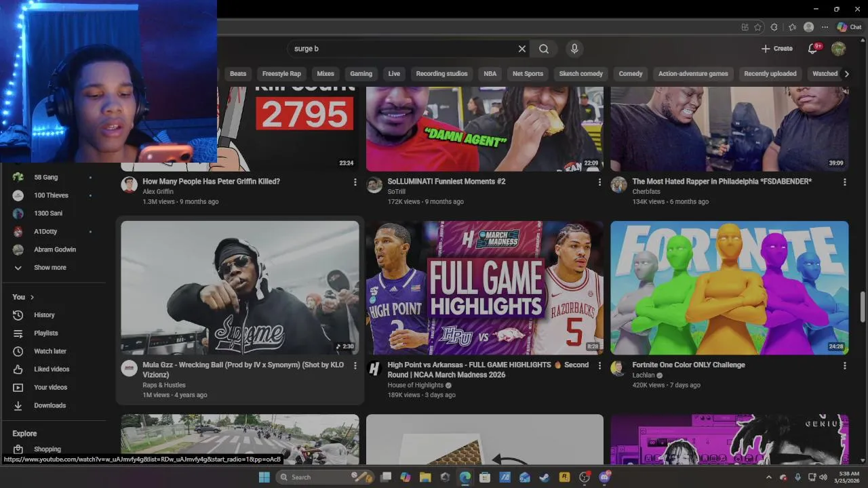The image size is (868, 488).
Task: Select the Sketch comedy chip
Action: click(580, 74)
